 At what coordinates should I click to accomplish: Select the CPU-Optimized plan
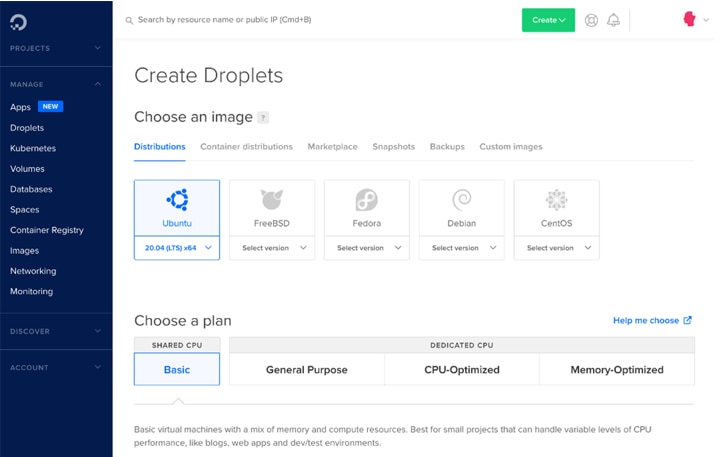pos(462,369)
